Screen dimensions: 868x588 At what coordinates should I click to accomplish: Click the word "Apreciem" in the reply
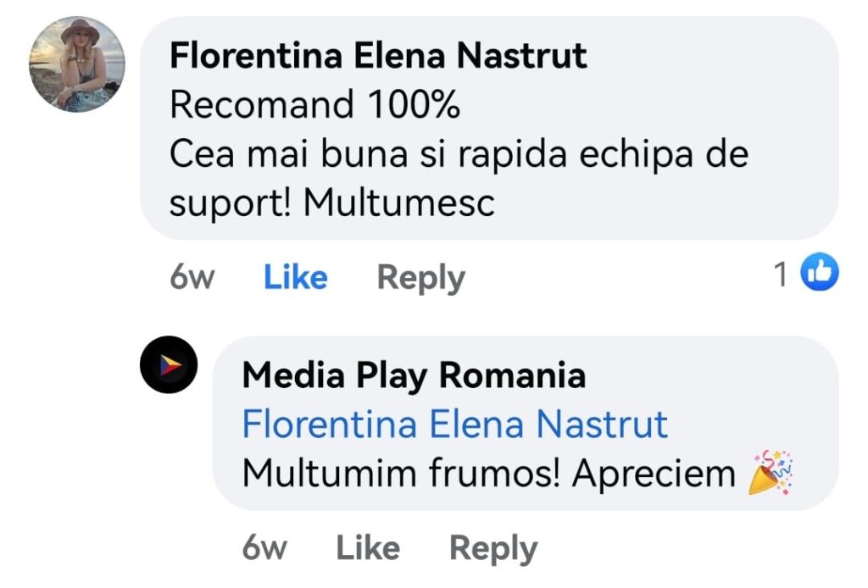(x=654, y=474)
